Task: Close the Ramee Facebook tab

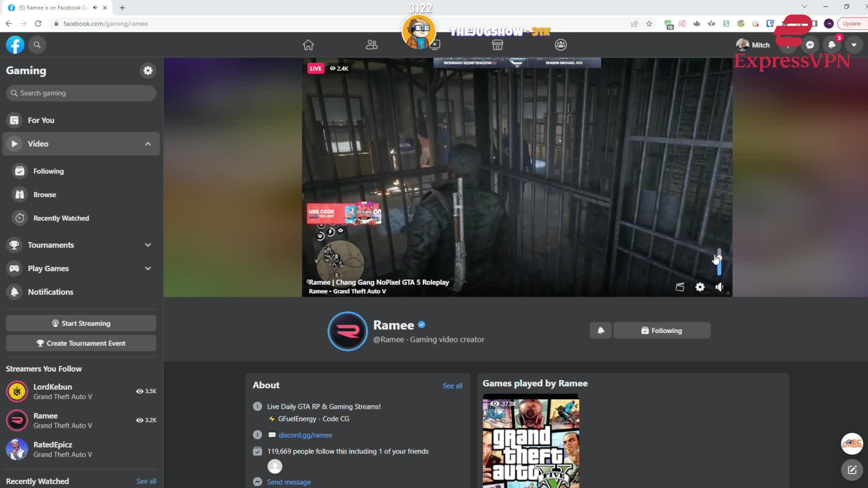Action: 105,8
